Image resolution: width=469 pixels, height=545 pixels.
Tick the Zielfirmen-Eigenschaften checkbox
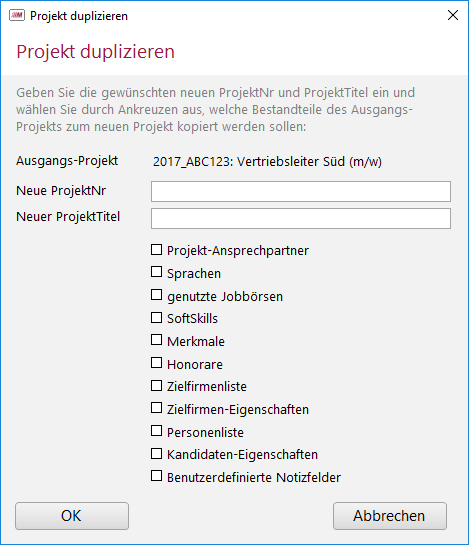tap(156, 408)
